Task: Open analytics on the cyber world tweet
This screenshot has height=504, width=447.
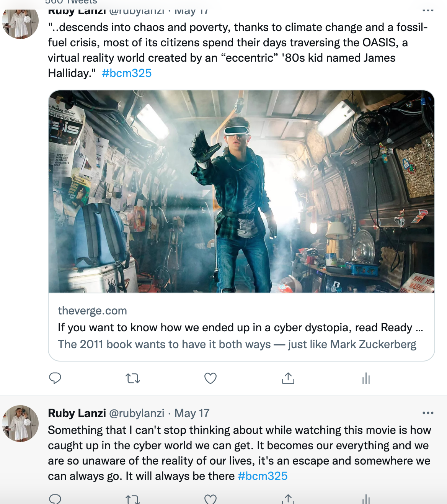Action: point(366,499)
